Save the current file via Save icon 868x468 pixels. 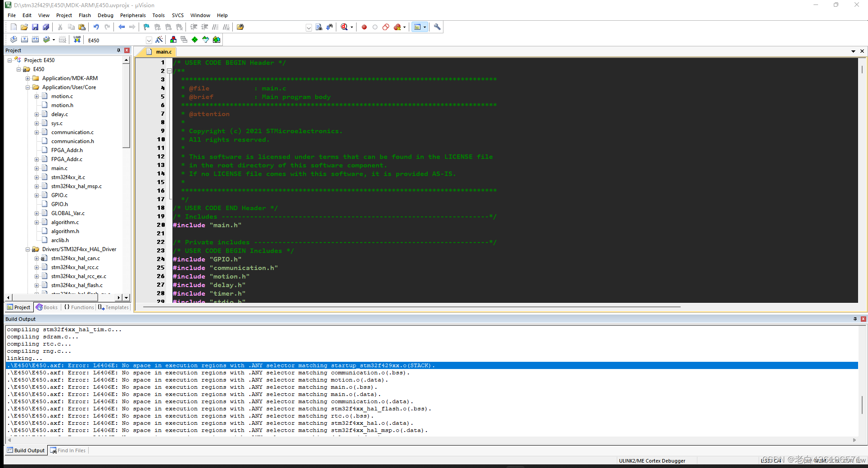[x=35, y=27]
